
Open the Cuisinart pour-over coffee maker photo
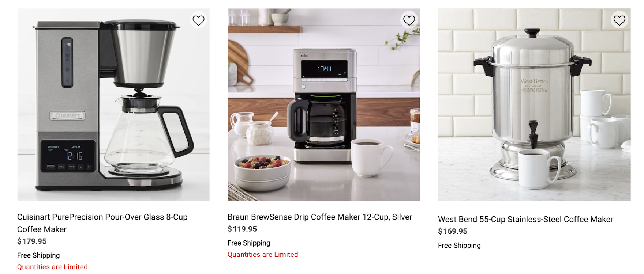(113, 105)
